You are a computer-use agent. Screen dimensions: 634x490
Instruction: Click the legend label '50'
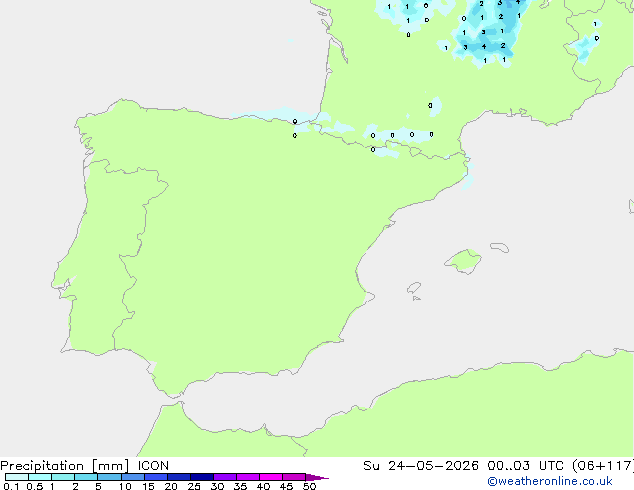pyautogui.click(x=309, y=486)
